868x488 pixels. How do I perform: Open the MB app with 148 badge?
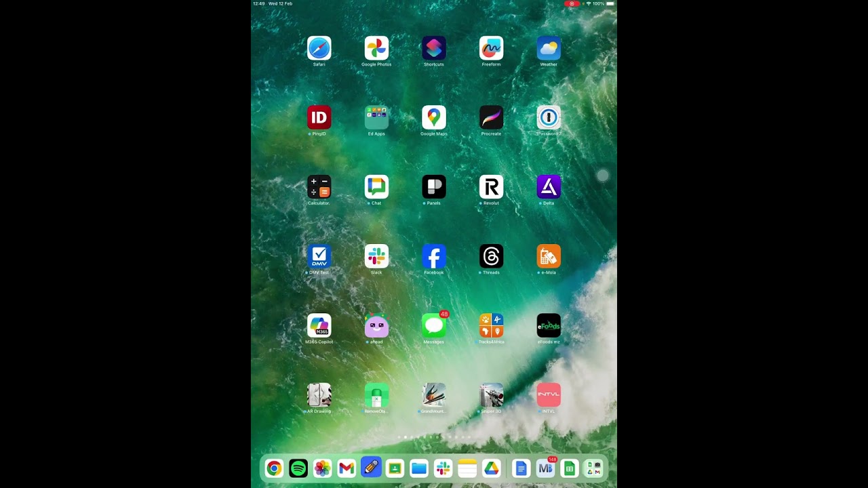pos(545,468)
